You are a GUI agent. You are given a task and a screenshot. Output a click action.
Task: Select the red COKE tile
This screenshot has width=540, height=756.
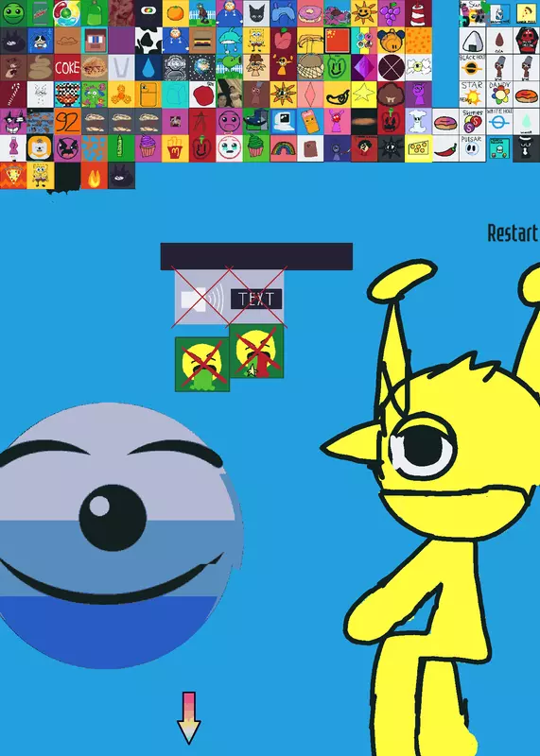67,67
